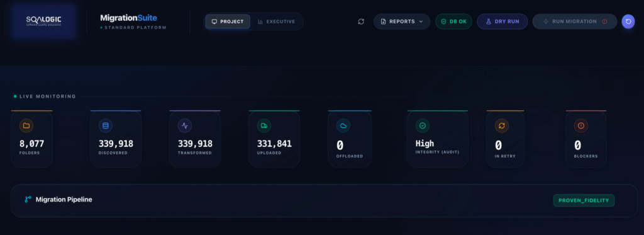644x235 pixels.
Task: Click the round reset icon at far right
Action: click(628, 21)
